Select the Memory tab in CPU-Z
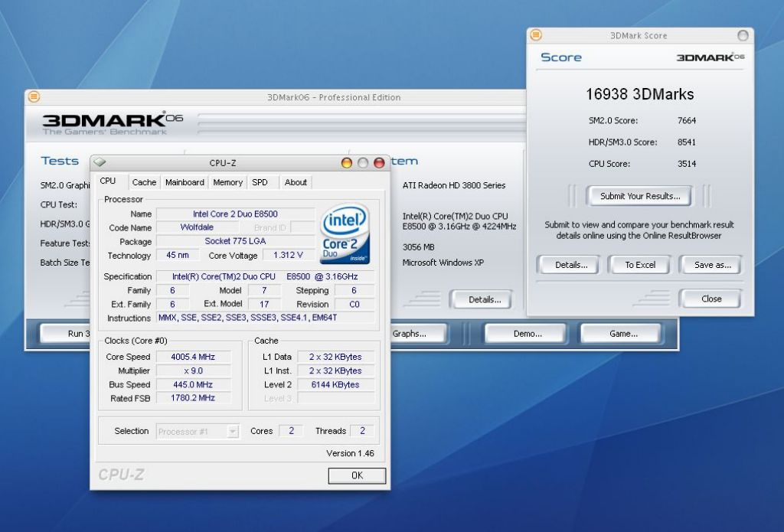The height and width of the screenshot is (532, 784). tap(227, 182)
